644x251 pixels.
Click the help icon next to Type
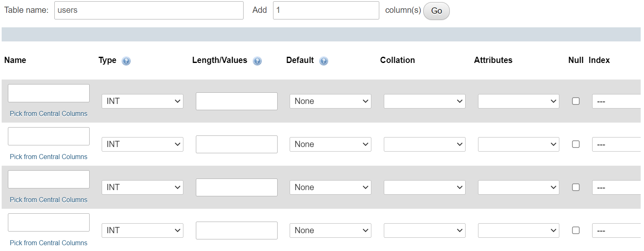126,61
